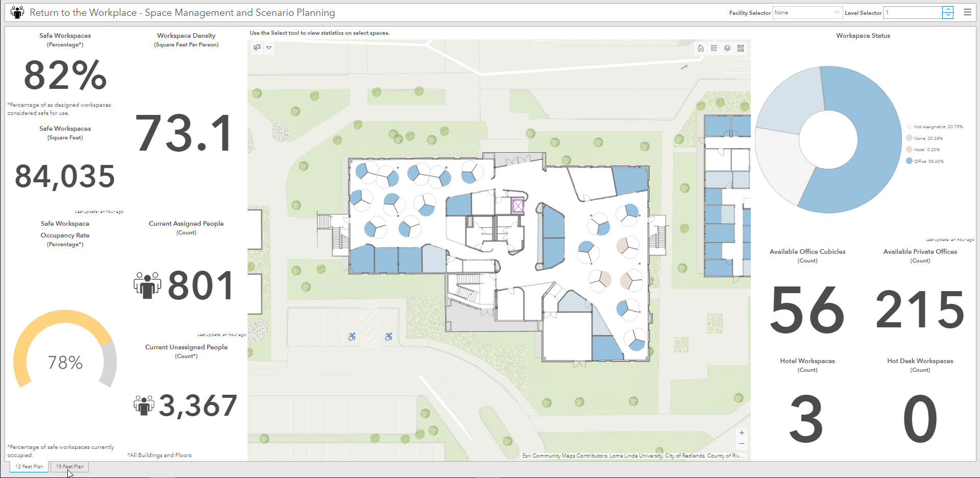Screen dimensions: 980x478
Task: Increase Level Selector with up arrow
Action: 948,9
